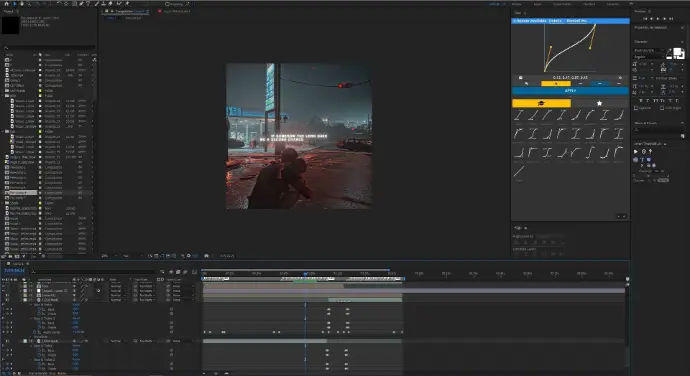The image size is (690, 376).
Task: Toggle the Ligatures checkbox
Action: [636, 108]
